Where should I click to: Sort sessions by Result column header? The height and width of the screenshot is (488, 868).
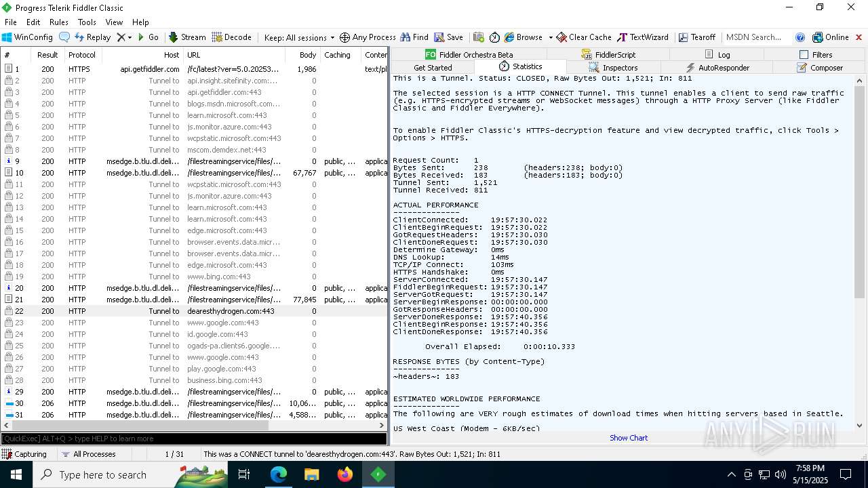point(47,55)
